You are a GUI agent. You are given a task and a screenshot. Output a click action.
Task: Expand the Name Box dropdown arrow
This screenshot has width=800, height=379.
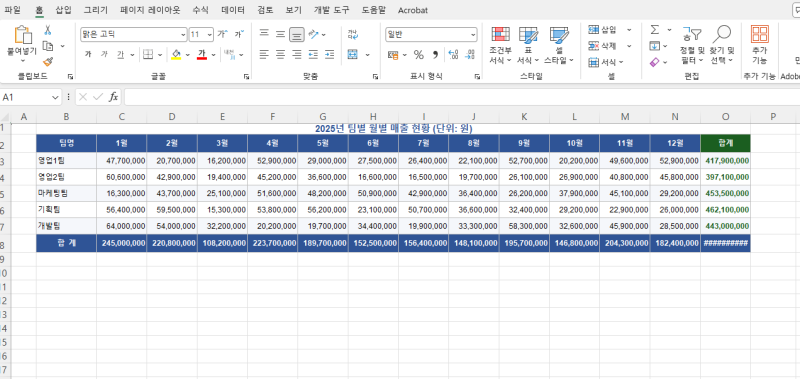pyautogui.click(x=55, y=97)
